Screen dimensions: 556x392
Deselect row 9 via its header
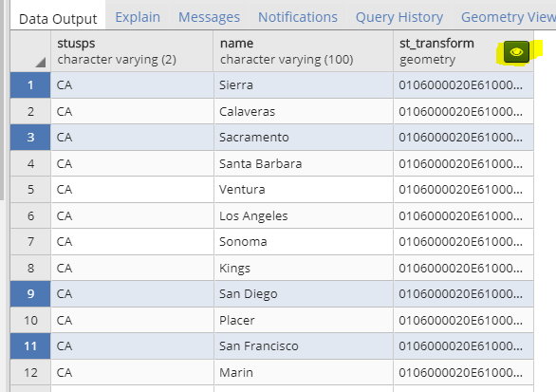(30, 293)
